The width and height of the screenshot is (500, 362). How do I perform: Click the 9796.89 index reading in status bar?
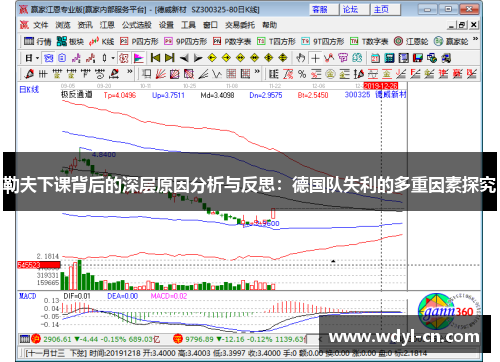[x=200, y=339]
